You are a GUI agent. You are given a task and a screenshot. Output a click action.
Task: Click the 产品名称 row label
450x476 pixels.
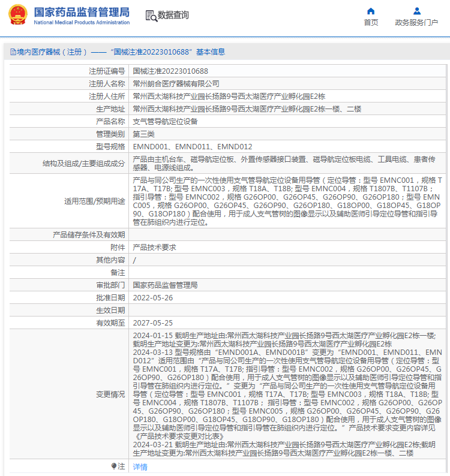point(110,122)
